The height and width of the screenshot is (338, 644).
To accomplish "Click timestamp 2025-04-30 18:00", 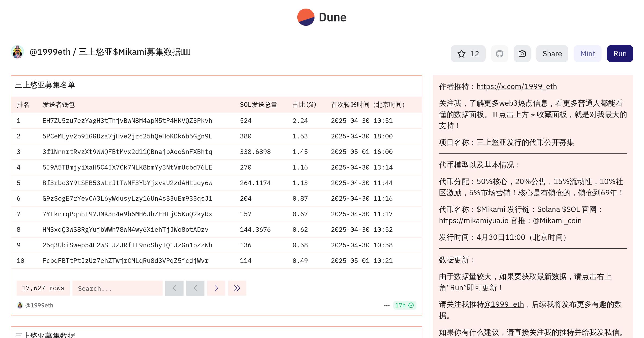I will [362, 136].
